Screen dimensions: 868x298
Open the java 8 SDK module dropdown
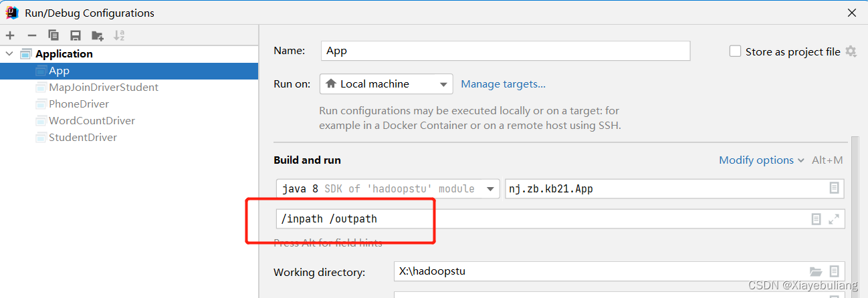(388, 189)
